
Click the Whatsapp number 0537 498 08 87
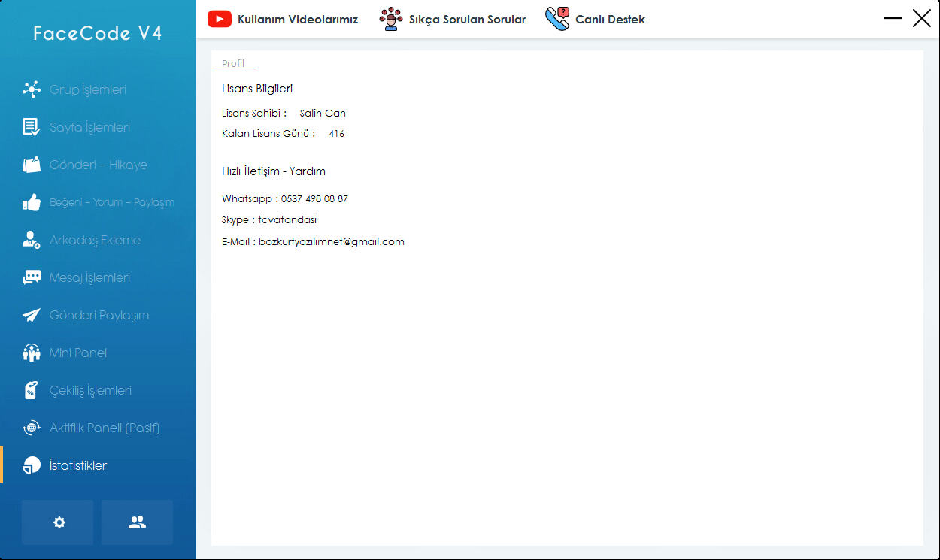(314, 199)
